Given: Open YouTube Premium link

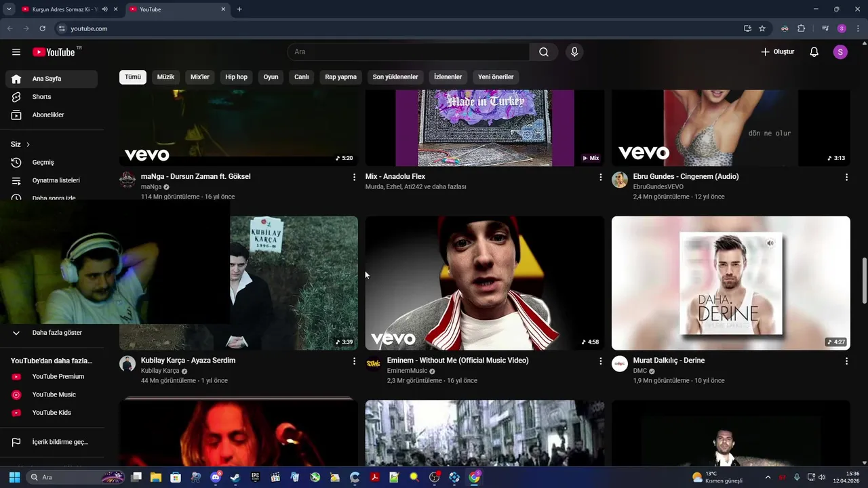Looking at the screenshot, I should (x=52, y=377).
